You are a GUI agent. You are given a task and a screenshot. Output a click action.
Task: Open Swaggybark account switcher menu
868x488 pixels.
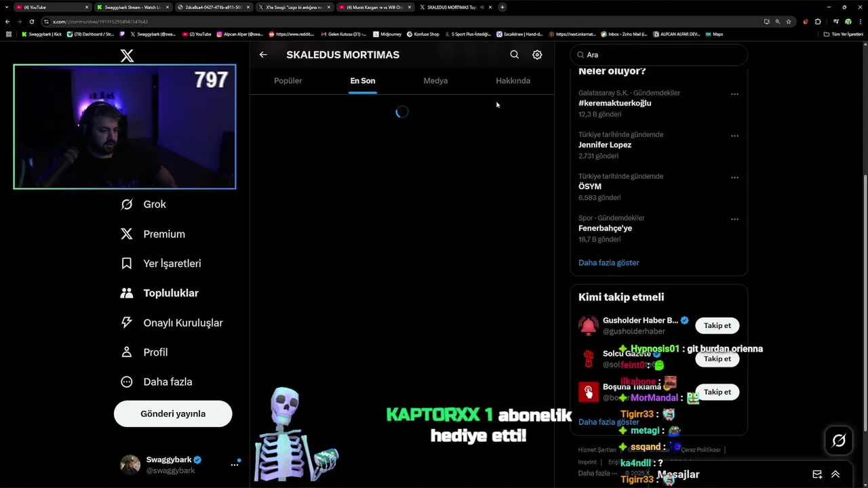pyautogui.click(x=180, y=464)
